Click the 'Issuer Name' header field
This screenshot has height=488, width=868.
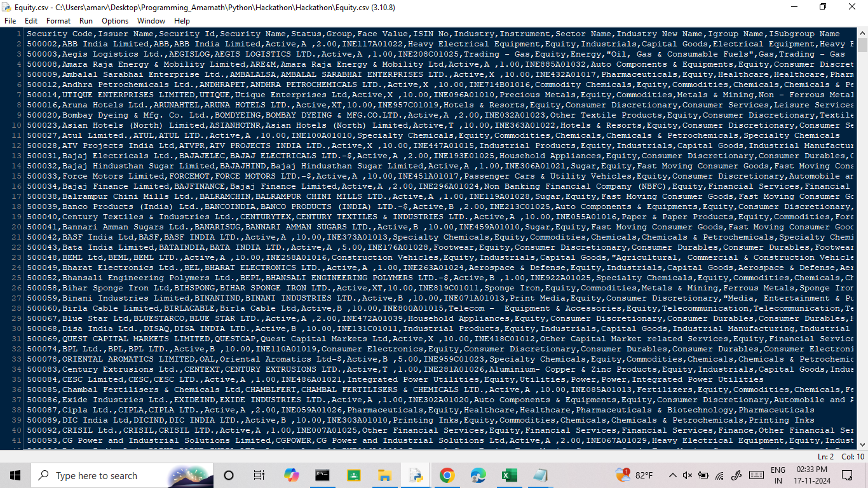(126, 34)
